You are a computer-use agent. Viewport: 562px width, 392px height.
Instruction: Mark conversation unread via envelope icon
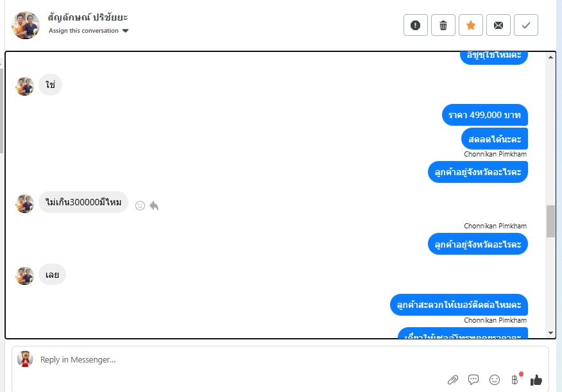(498, 25)
